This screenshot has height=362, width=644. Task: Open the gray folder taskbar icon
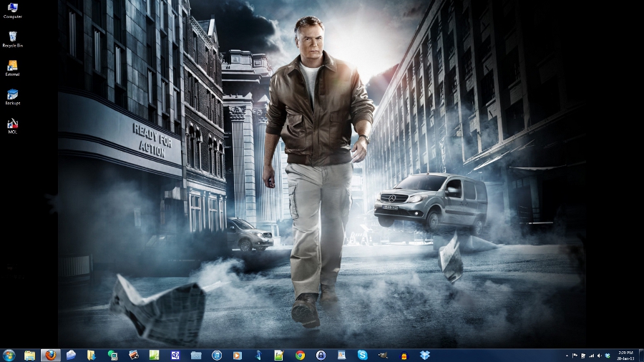click(196, 356)
